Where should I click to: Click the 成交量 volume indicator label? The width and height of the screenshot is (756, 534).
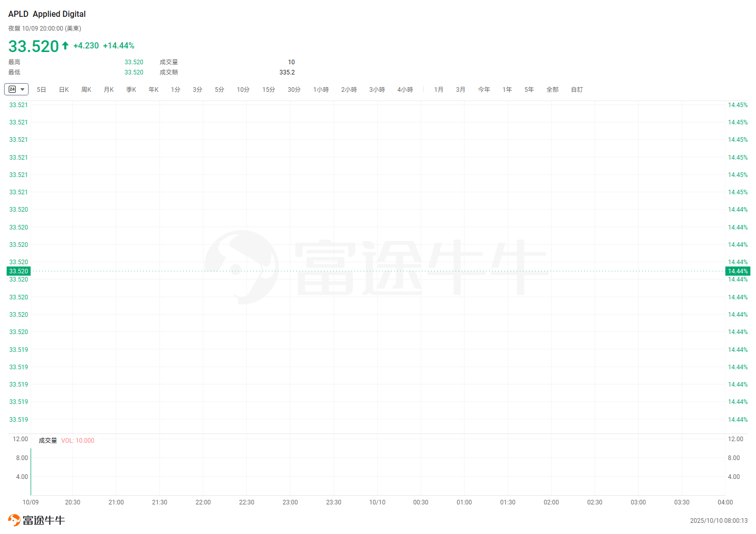[48, 441]
